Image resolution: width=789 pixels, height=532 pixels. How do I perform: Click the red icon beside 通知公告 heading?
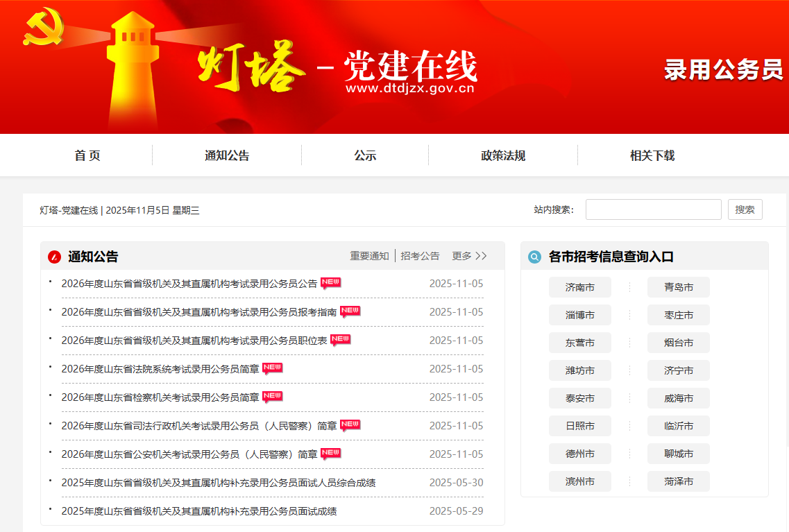click(x=55, y=257)
